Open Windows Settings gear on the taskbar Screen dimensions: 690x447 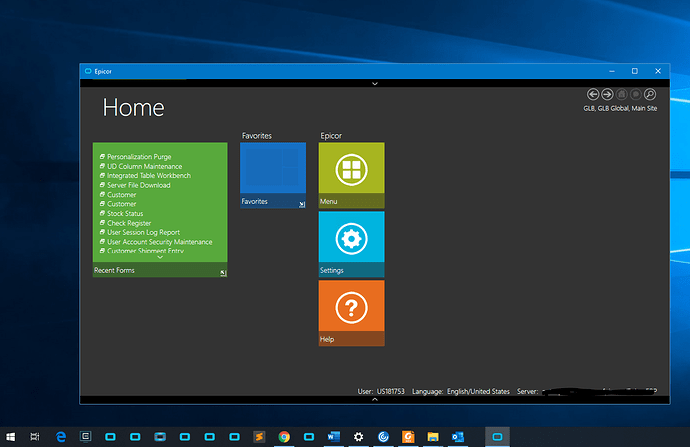click(359, 436)
